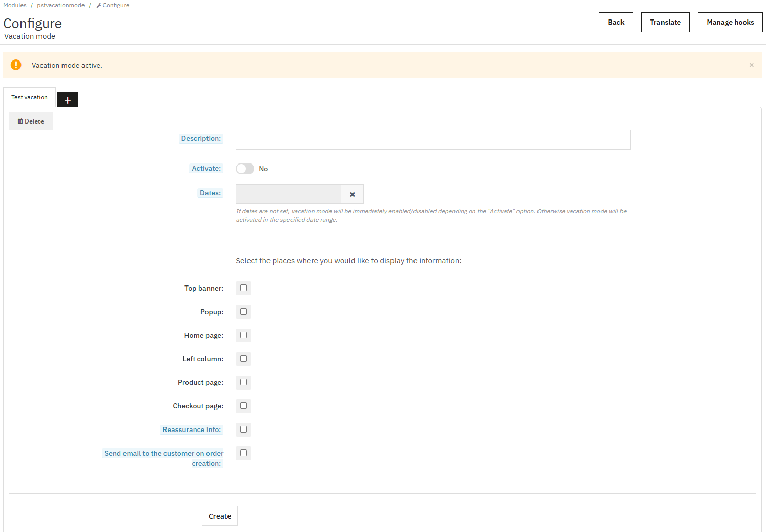This screenshot has width=766, height=532.
Task: Open the Translate button
Action: (666, 22)
